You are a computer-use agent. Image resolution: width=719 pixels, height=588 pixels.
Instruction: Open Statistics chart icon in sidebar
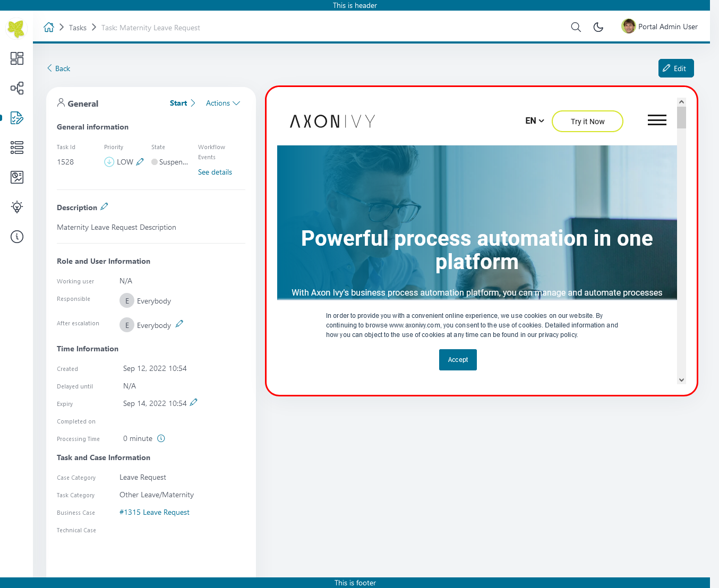[x=17, y=177]
